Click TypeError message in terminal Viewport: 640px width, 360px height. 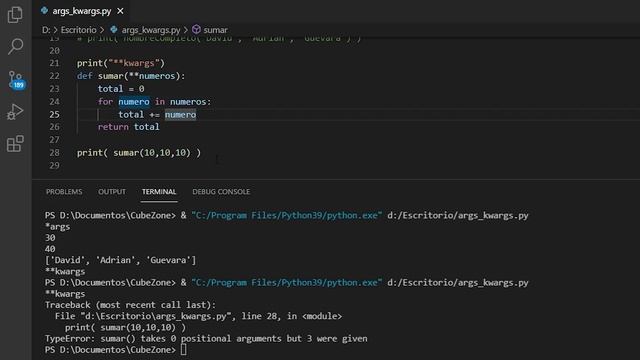(x=206, y=339)
